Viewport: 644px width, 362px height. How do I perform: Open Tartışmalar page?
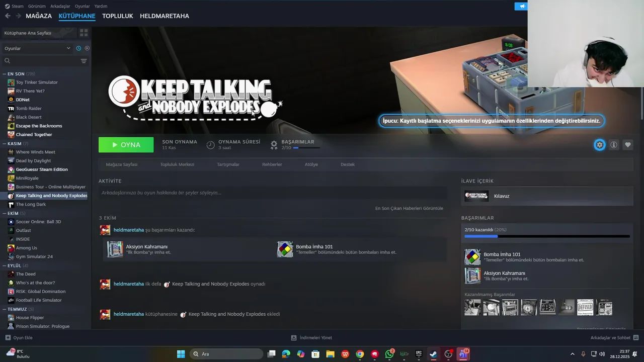(228, 164)
